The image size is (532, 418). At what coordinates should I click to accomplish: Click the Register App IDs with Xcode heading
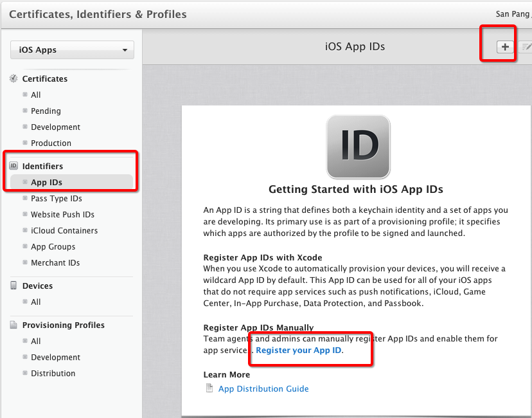[263, 257]
